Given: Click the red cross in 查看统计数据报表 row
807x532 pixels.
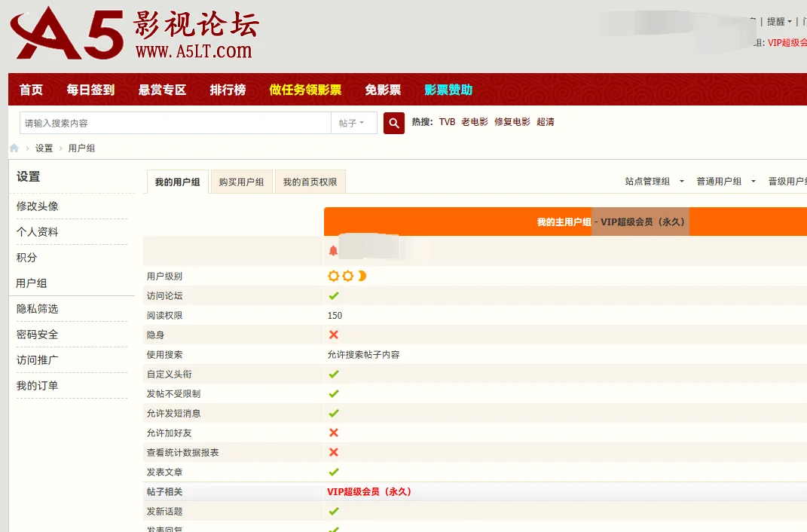Looking at the screenshot, I should click(334, 452).
